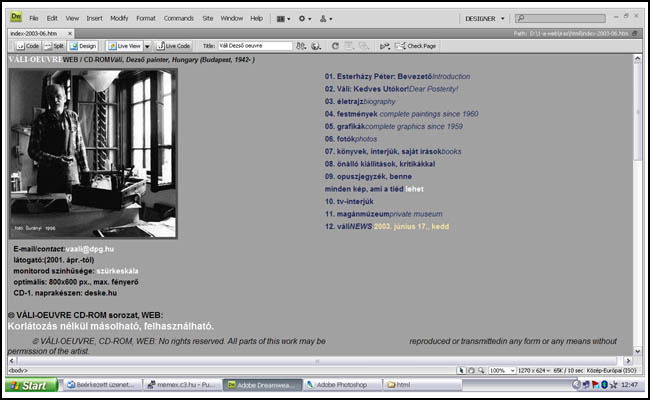The image size is (650, 400).
Task: Click the magnifier icon in the search box
Action: [x=521, y=18]
